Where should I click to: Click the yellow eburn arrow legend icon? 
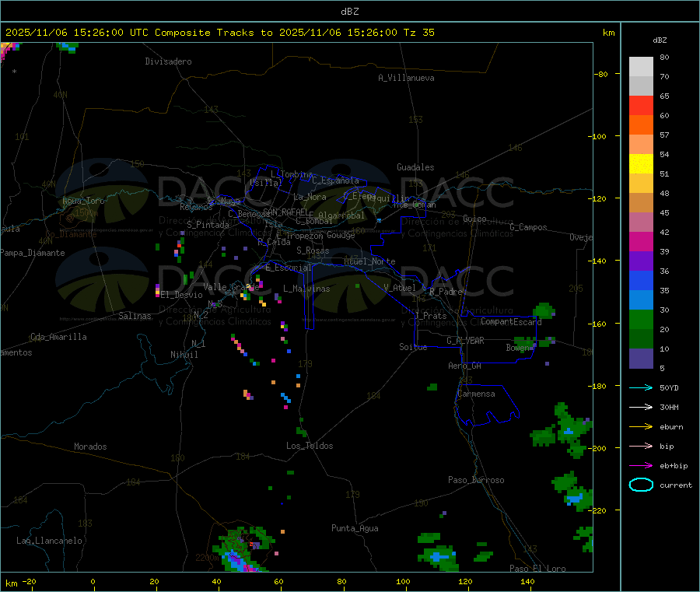(641, 427)
